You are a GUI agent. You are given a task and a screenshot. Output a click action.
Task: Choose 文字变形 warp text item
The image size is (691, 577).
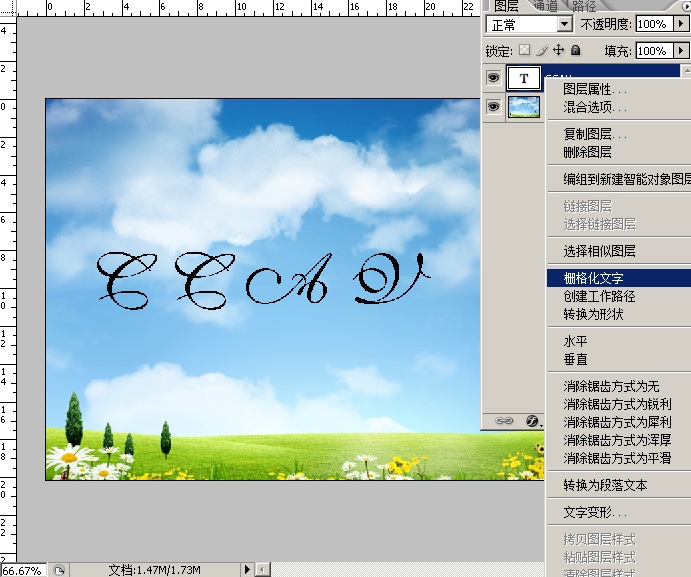594,512
